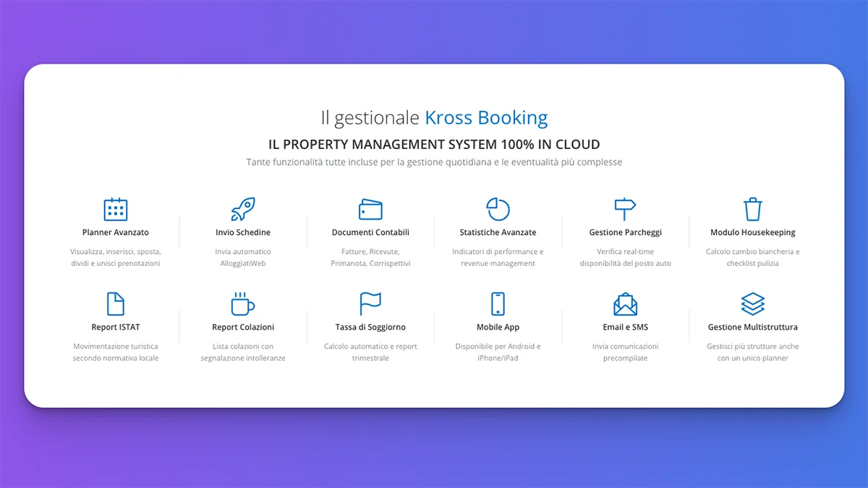
Task: Click description 'Invia comunicazioni precompilate'
Action: [x=625, y=352]
